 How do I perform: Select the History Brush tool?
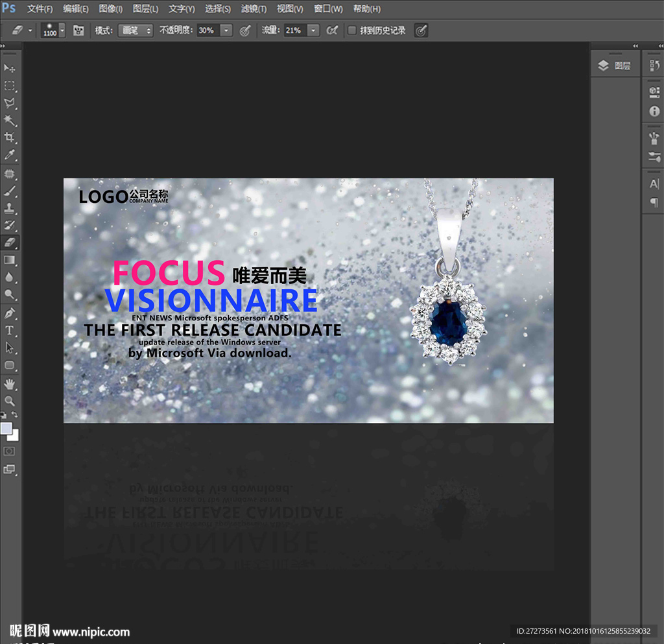coord(9,225)
